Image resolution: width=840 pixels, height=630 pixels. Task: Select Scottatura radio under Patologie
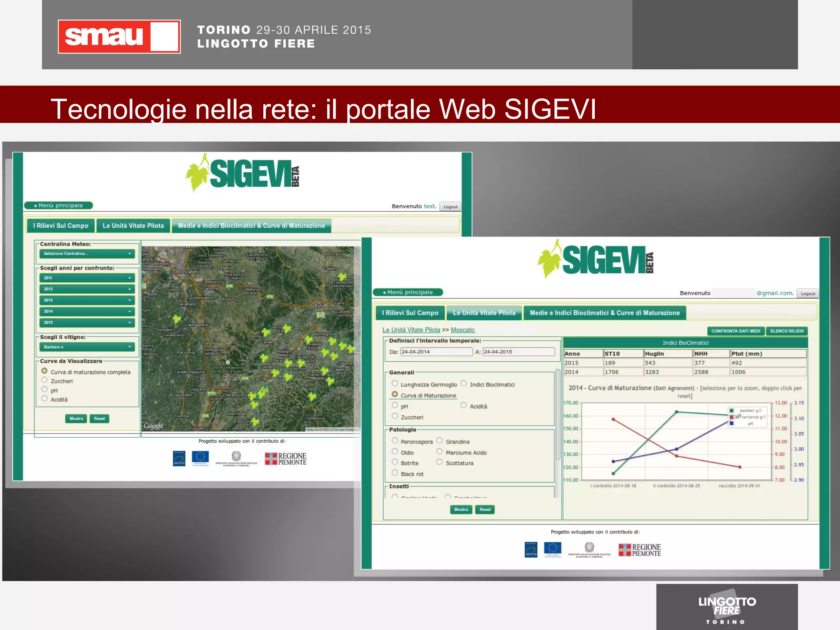tap(439, 462)
